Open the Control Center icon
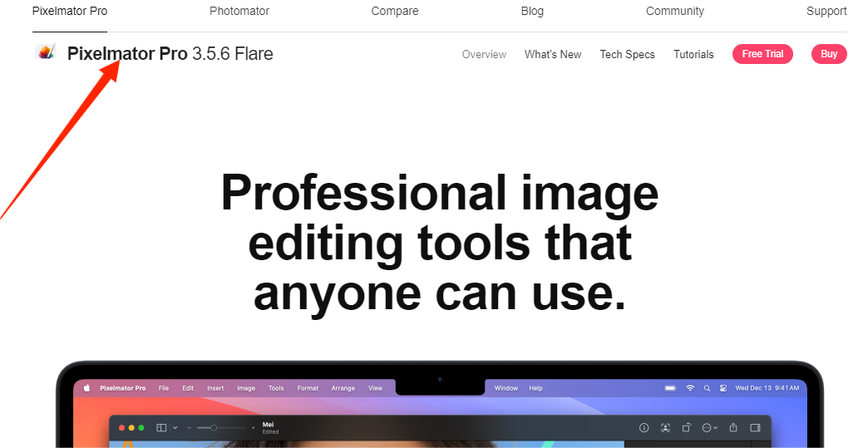This screenshot has height=448, width=868. (723, 388)
